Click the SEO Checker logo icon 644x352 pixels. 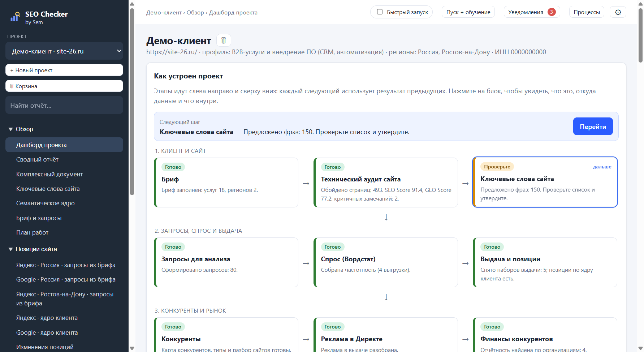15,17
